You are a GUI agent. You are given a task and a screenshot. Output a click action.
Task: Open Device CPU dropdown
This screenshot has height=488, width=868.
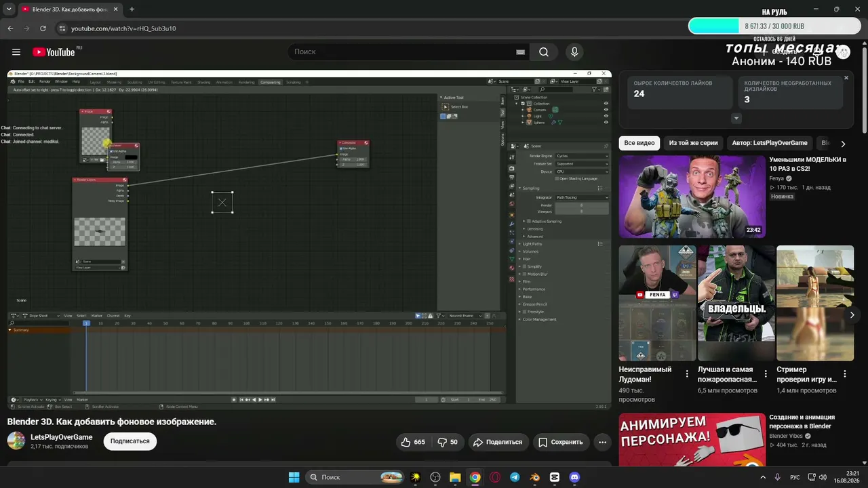582,171
